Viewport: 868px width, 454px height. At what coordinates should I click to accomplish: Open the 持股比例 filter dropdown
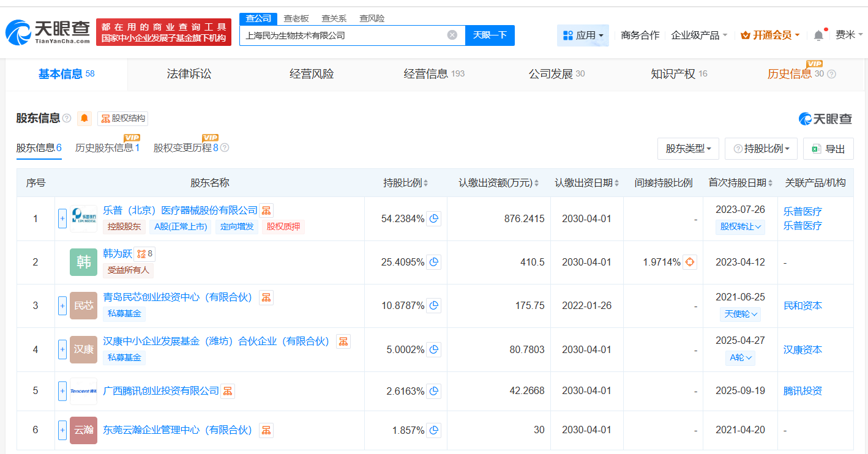761,148
